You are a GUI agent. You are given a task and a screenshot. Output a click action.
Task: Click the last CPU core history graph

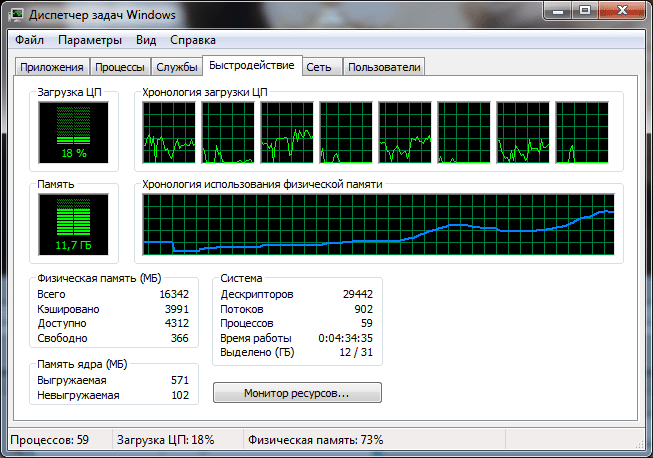582,132
